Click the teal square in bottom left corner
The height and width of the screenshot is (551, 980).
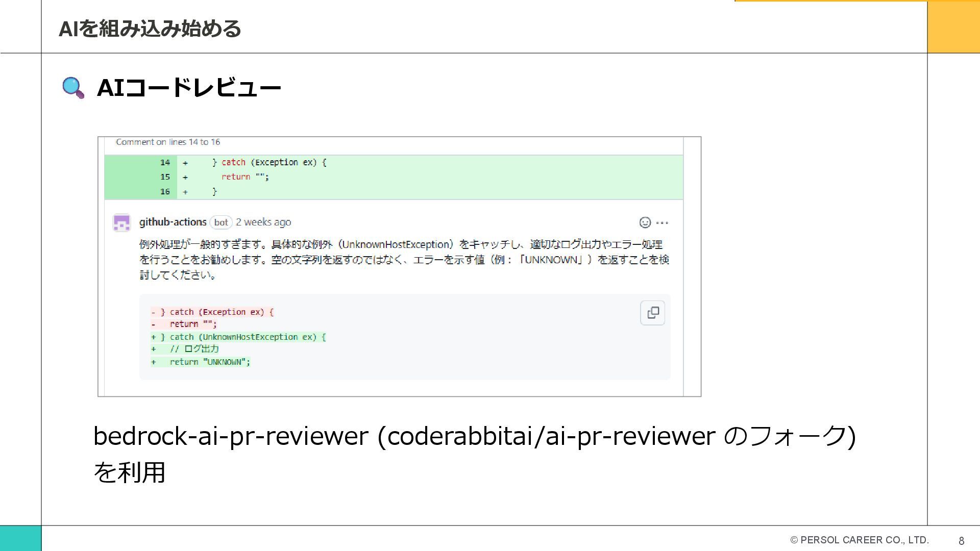click(x=20, y=538)
